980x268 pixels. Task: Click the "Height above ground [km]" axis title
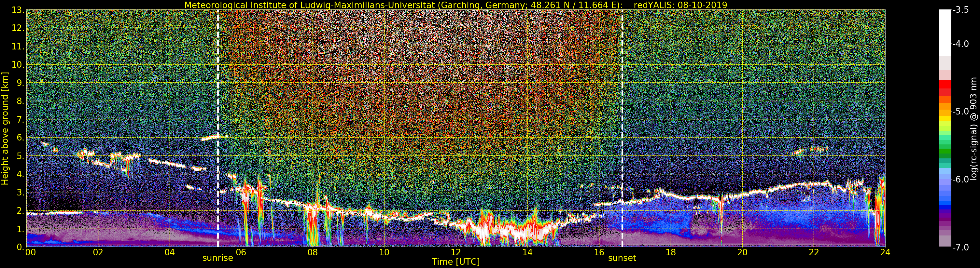pyautogui.click(x=5, y=128)
